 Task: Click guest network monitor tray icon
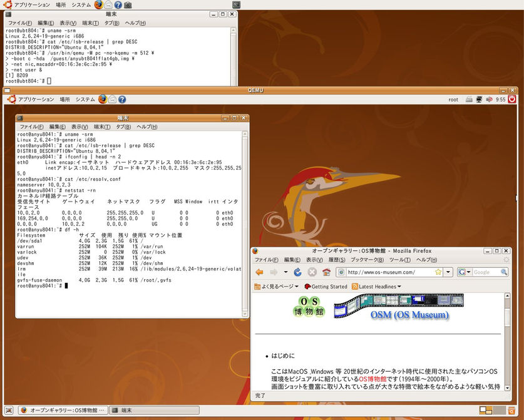coord(479,100)
